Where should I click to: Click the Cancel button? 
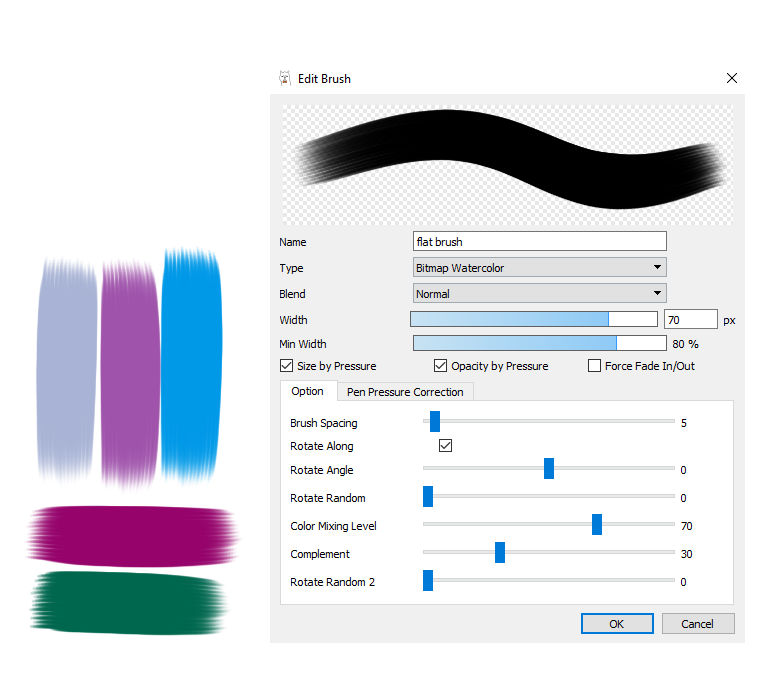click(698, 624)
